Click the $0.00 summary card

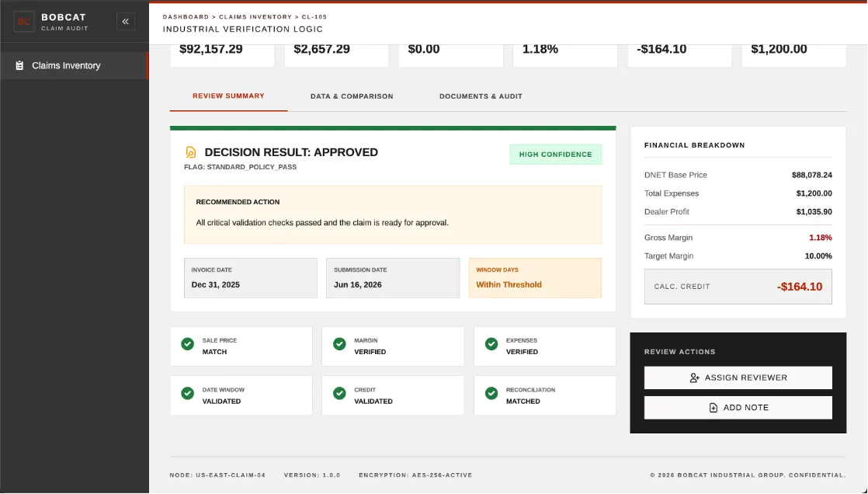click(450, 55)
